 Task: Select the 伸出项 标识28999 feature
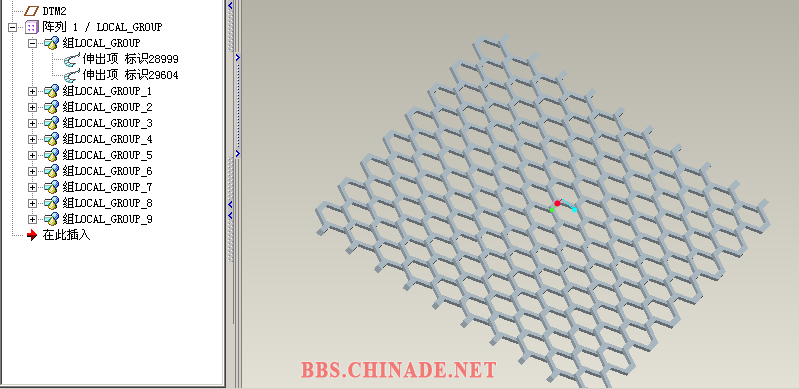pos(130,59)
